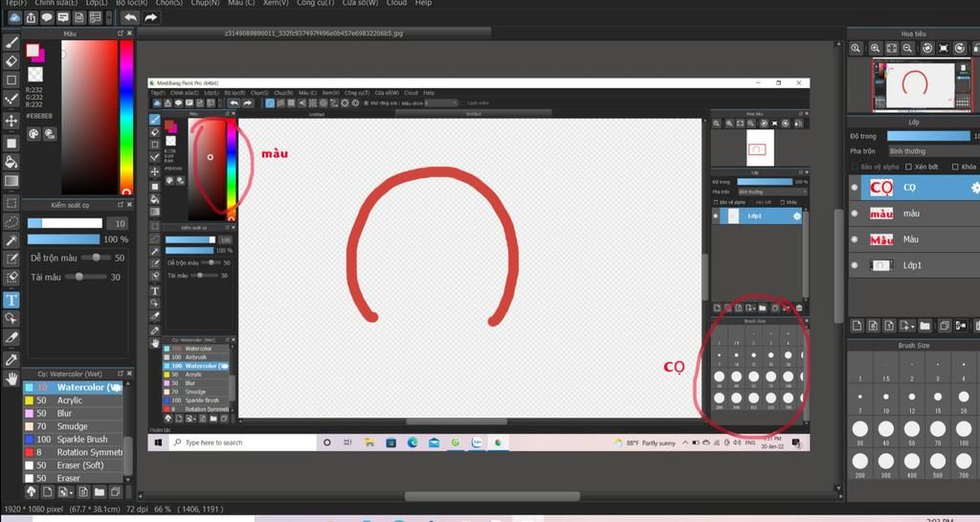Hide the capitalized 'Màu' layer visibility dot

pos(855,239)
